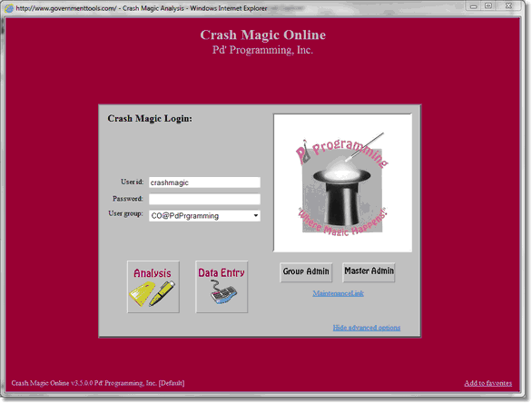
Task: Click Hide advanced options link
Action: [367, 328]
